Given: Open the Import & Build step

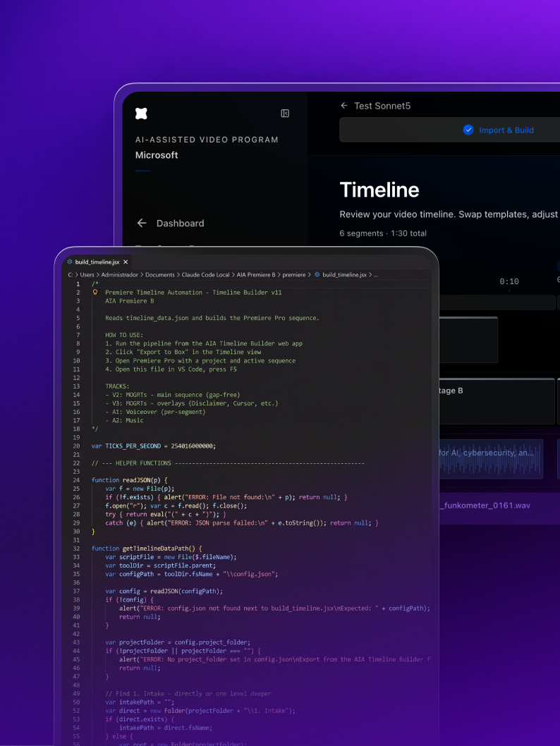Looking at the screenshot, I should tap(506, 130).
